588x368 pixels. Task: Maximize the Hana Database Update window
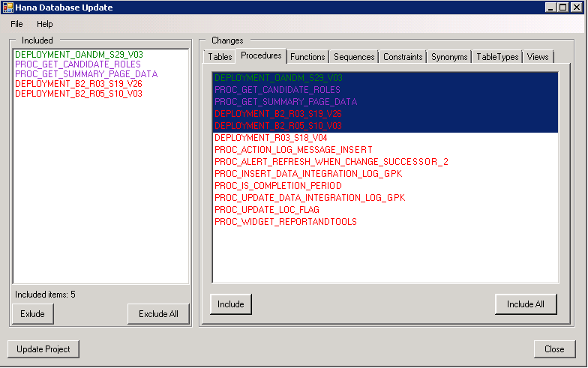click(x=562, y=7)
